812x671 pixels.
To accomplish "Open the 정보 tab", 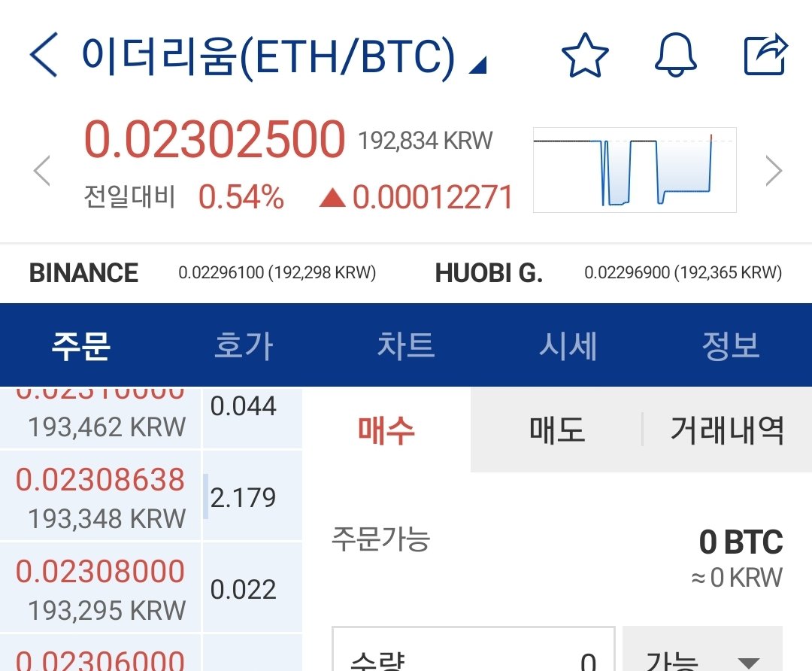I will [x=730, y=346].
